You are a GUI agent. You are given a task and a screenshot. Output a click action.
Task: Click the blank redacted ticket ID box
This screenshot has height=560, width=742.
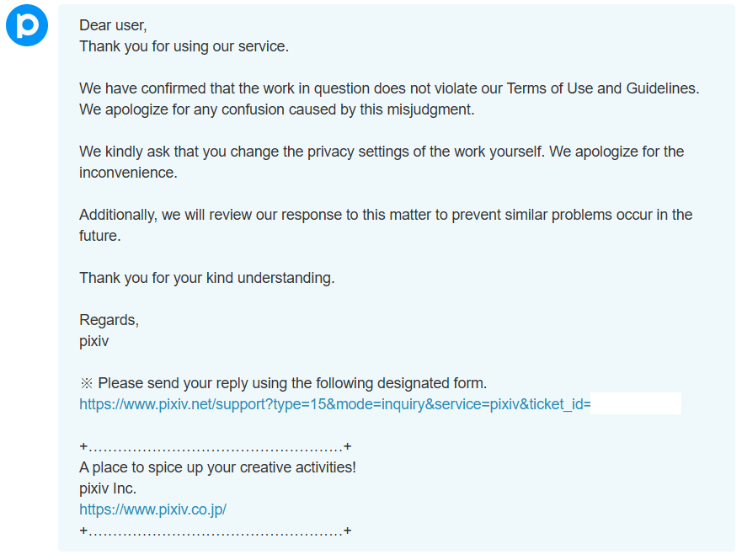tap(636, 404)
